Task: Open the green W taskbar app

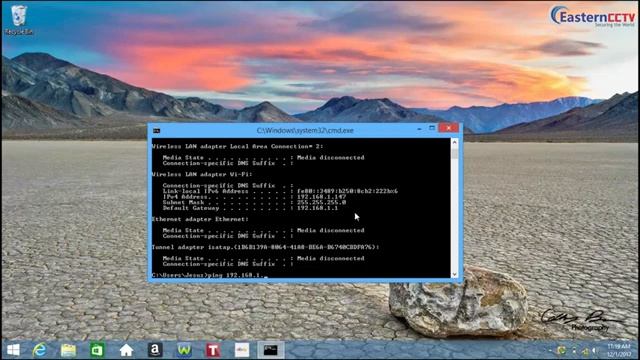Action: [184, 350]
